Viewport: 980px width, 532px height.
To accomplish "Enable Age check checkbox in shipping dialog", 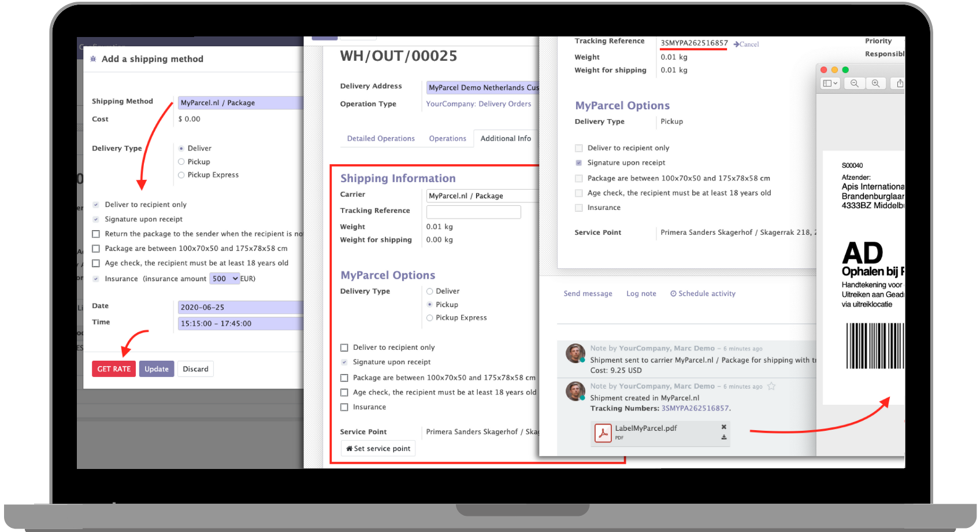I will [x=96, y=263].
